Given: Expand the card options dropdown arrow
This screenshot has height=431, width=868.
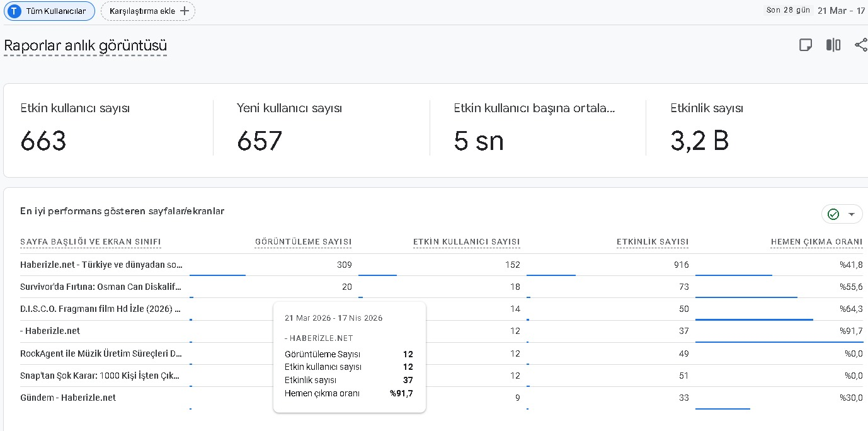Looking at the screenshot, I should tap(852, 214).
